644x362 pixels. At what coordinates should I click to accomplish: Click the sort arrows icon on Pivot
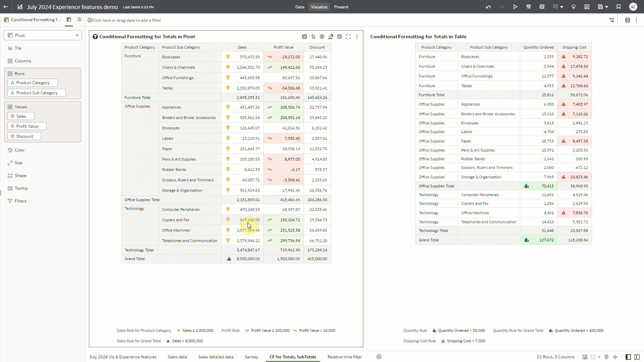313,37
